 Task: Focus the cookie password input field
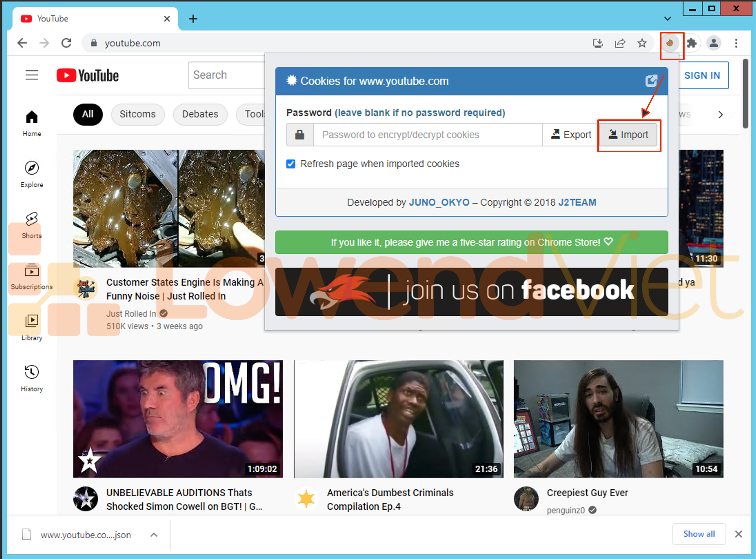pos(427,135)
